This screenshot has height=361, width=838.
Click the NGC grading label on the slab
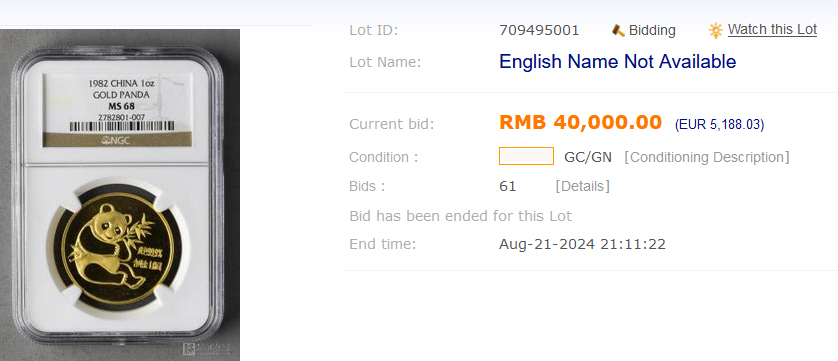point(118,110)
